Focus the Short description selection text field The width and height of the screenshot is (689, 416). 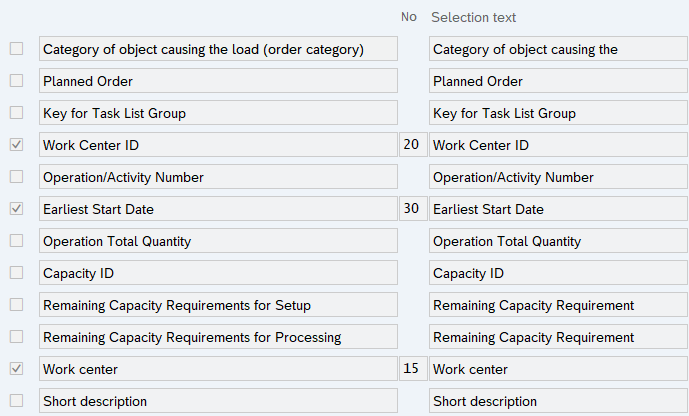pyautogui.click(x=558, y=401)
